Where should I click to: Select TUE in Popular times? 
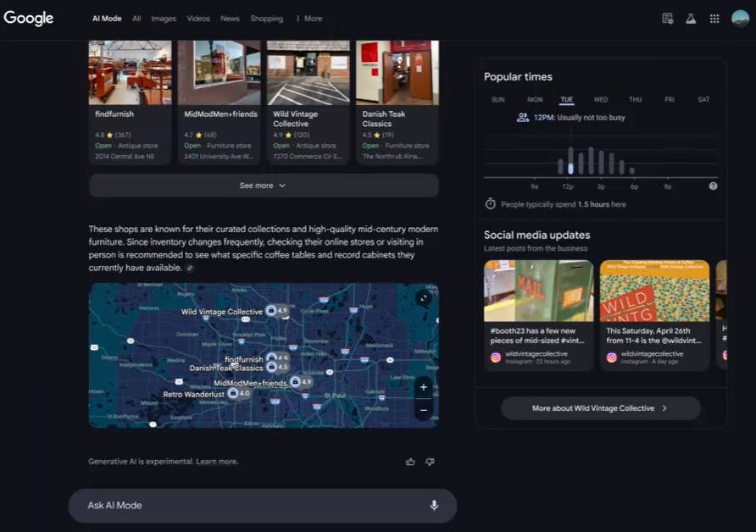[567, 99]
